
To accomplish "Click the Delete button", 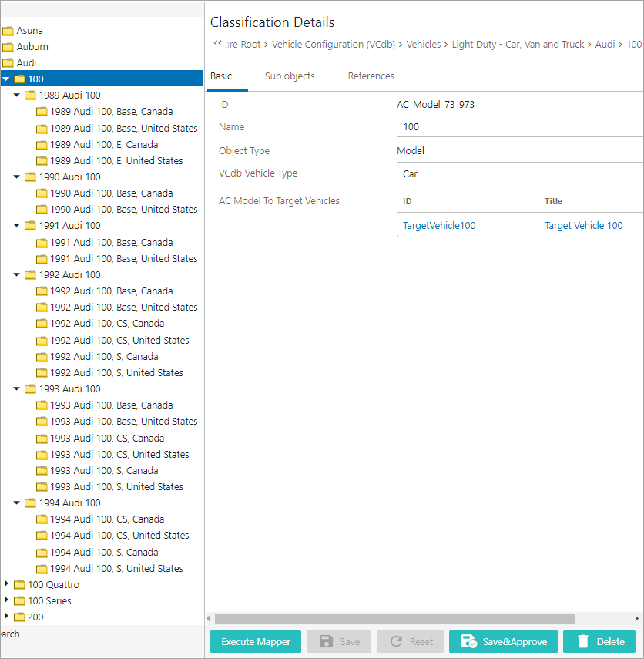I will tap(599, 642).
